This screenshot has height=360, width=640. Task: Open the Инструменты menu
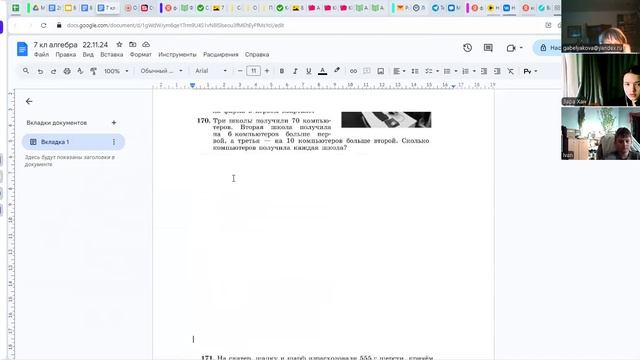pyautogui.click(x=177, y=54)
